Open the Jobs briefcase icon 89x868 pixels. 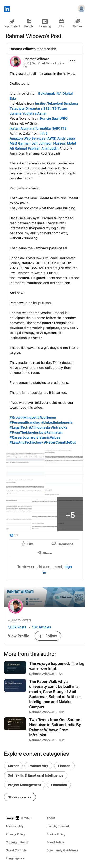[x=61, y=21]
